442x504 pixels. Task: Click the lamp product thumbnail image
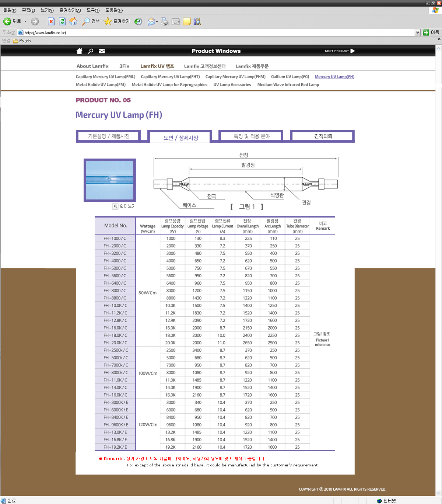(x=110, y=180)
